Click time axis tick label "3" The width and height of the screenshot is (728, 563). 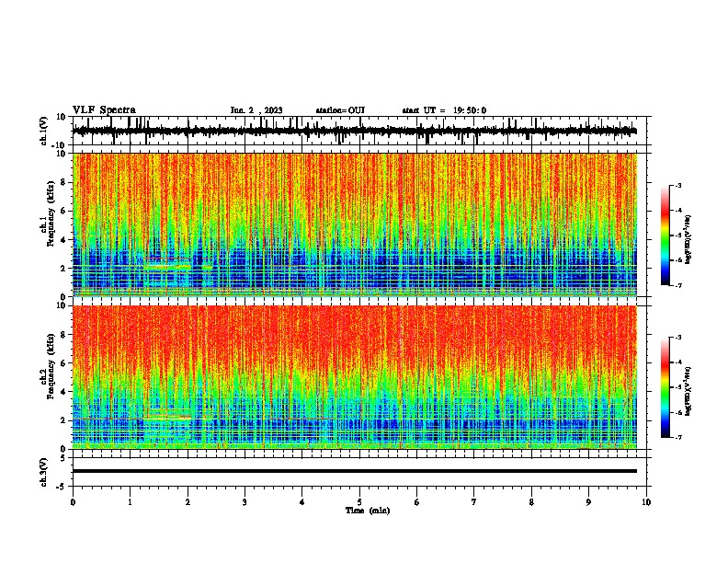(x=245, y=502)
